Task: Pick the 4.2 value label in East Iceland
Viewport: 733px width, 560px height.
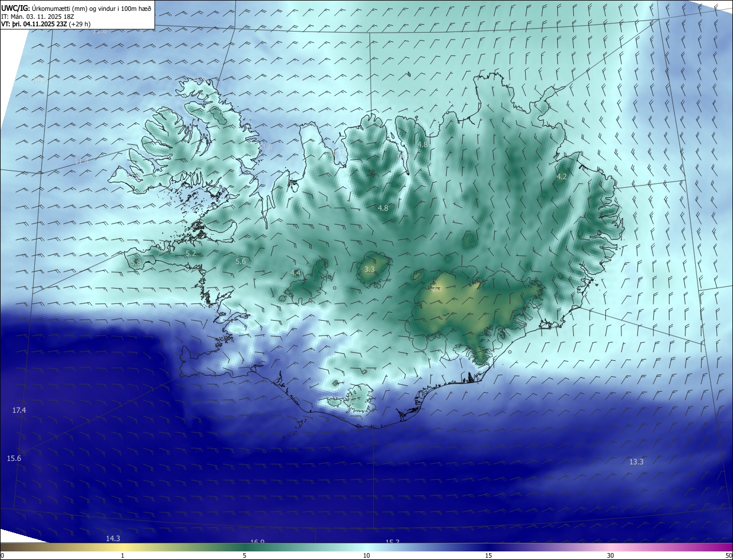Action: click(x=562, y=177)
